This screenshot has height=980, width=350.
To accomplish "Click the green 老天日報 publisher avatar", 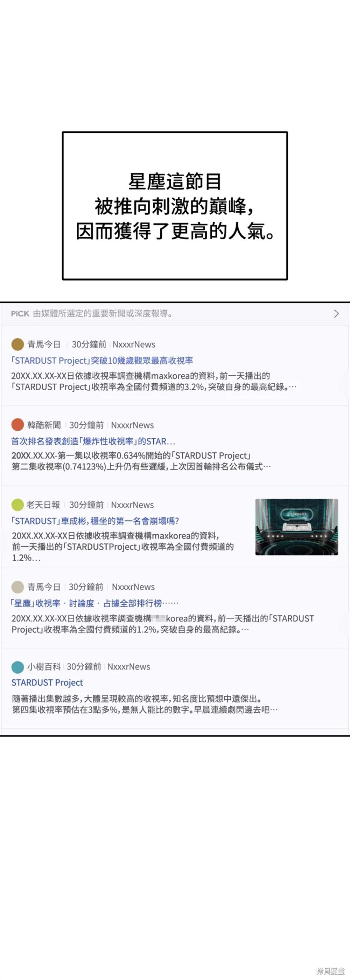I will (x=17, y=505).
